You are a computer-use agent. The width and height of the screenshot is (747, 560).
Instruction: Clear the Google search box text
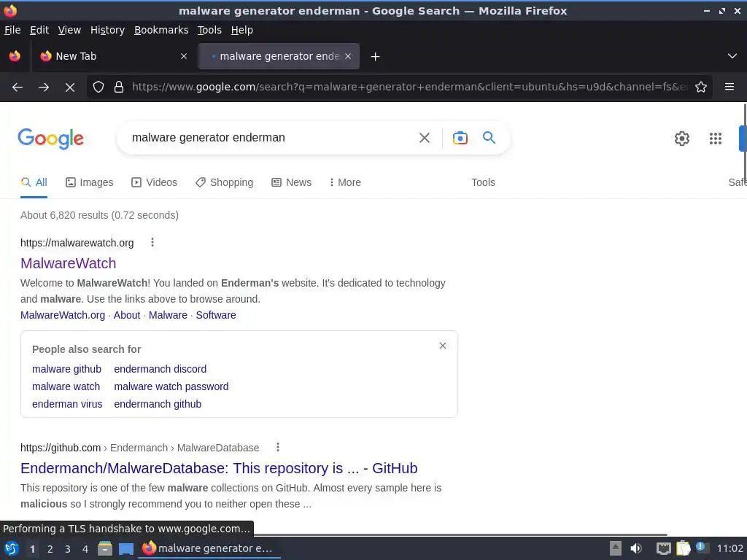point(424,138)
